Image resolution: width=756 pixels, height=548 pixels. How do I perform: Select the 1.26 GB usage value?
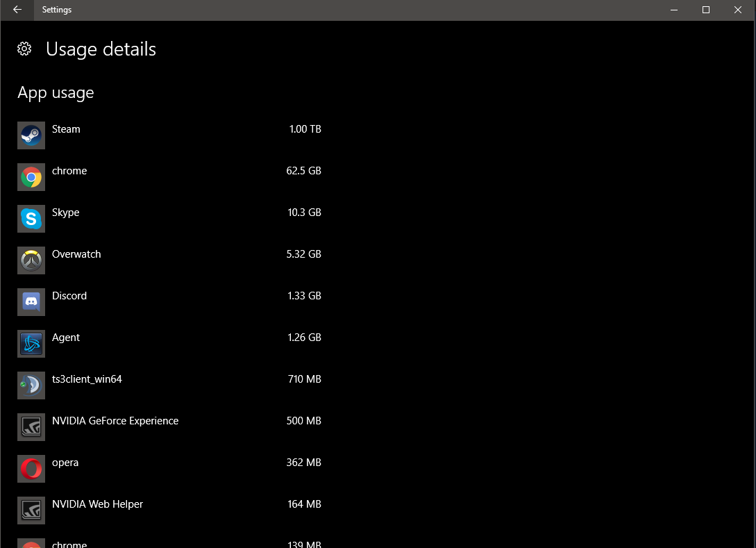point(305,338)
